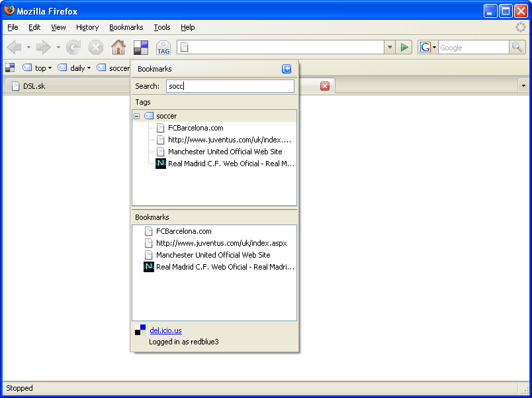Click the green Go button

click(x=404, y=47)
